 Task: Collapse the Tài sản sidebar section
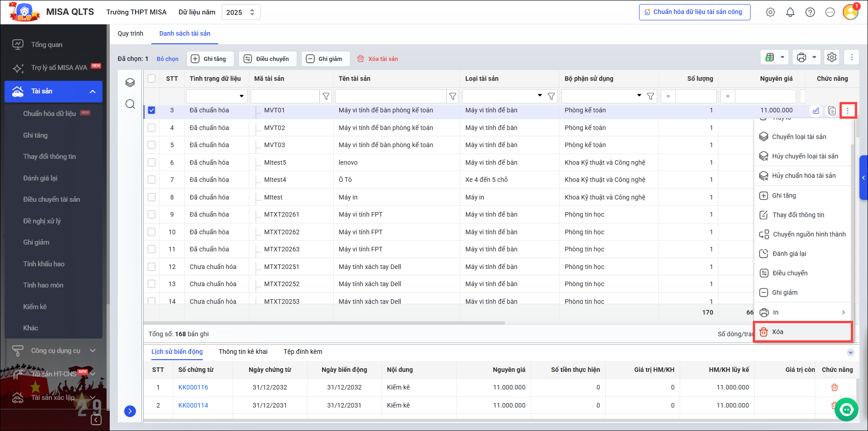[x=93, y=92]
